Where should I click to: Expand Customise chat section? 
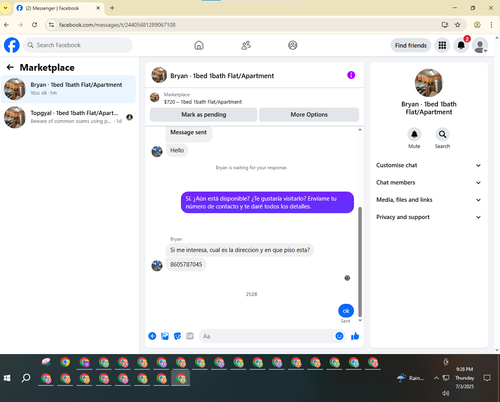click(429, 165)
